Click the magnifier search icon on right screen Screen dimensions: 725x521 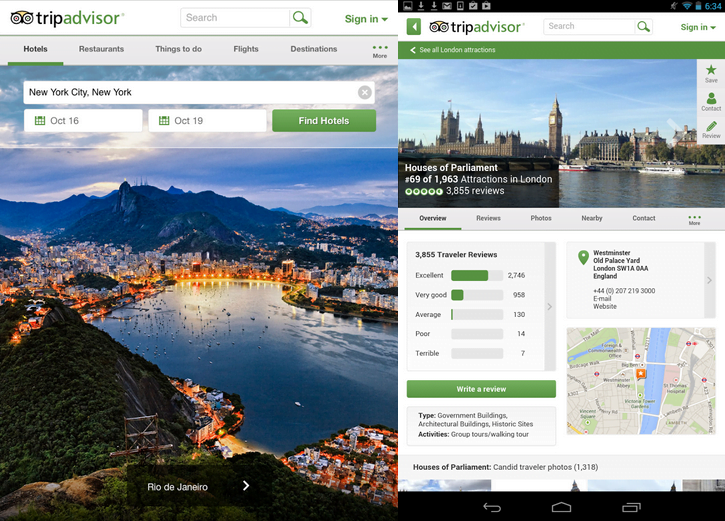point(644,26)
